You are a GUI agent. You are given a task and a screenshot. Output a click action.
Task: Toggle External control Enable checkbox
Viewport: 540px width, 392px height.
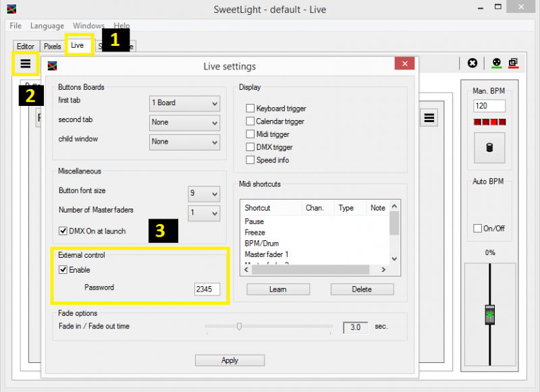pyautogui.click(x=63, y=269)
